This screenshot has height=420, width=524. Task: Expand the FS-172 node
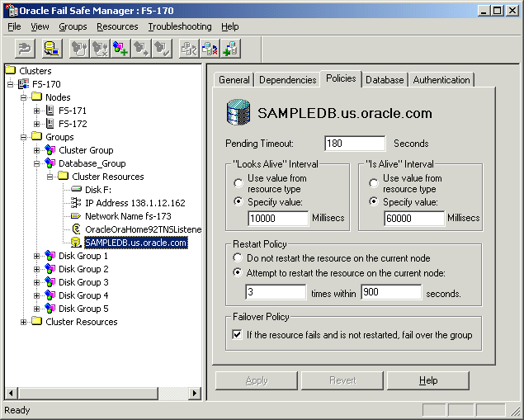tap(37, 124)
